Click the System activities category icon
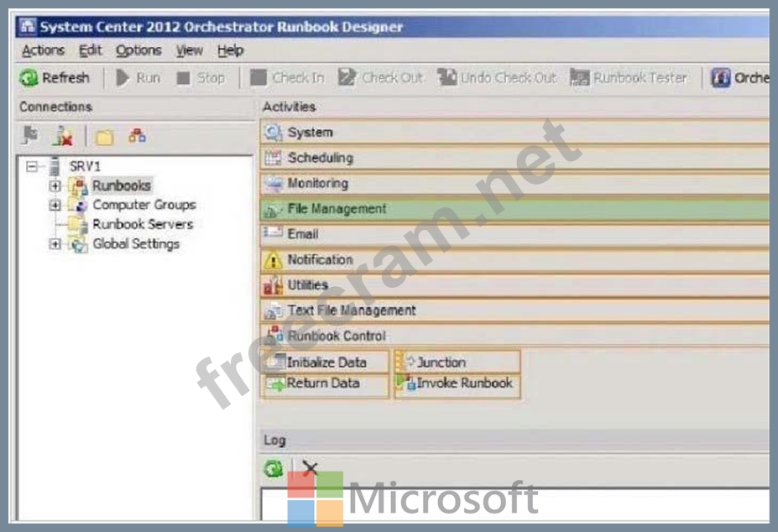 (274, 133)
